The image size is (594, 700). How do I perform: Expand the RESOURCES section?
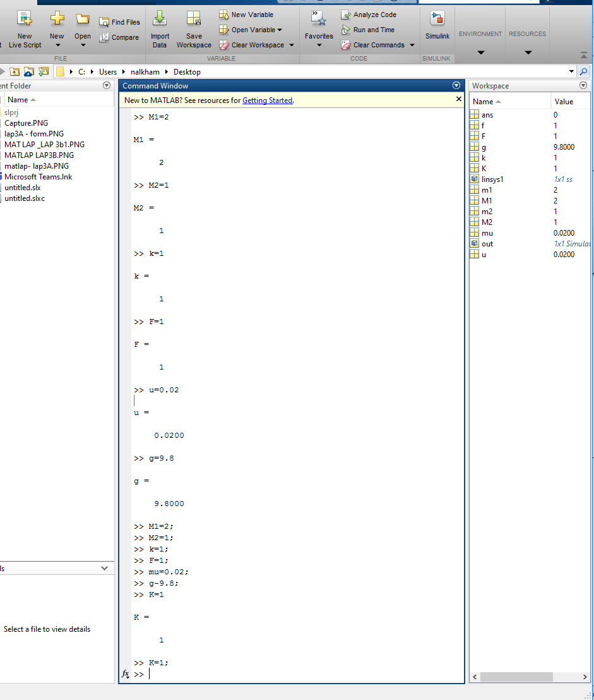pyautogui.click(x=528, y=42)
